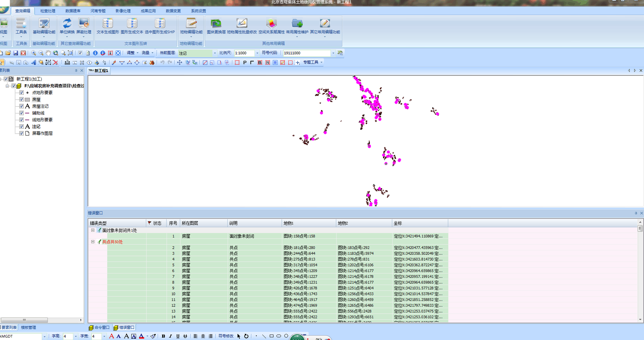This screenshot has height=340, width=644.
Task: Click the save disk icon
Action: (x=16, y=53)
